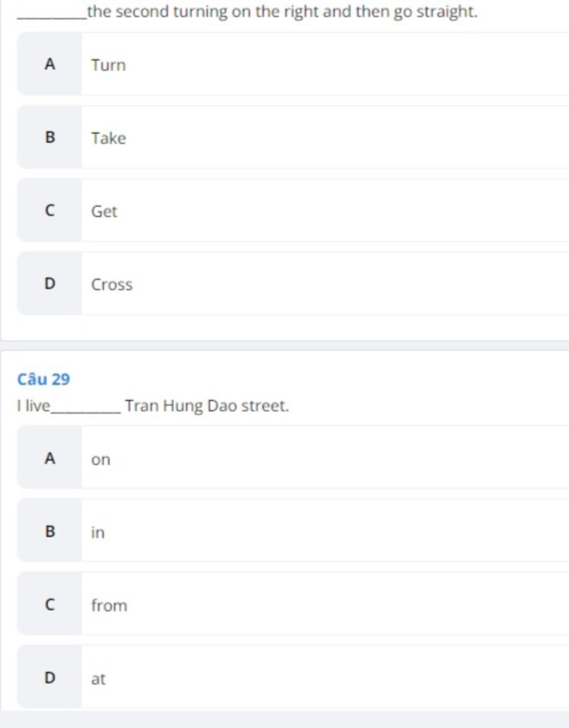Select answer A 'Turn' for the first question
569x728 pixels.
point(293,64)
